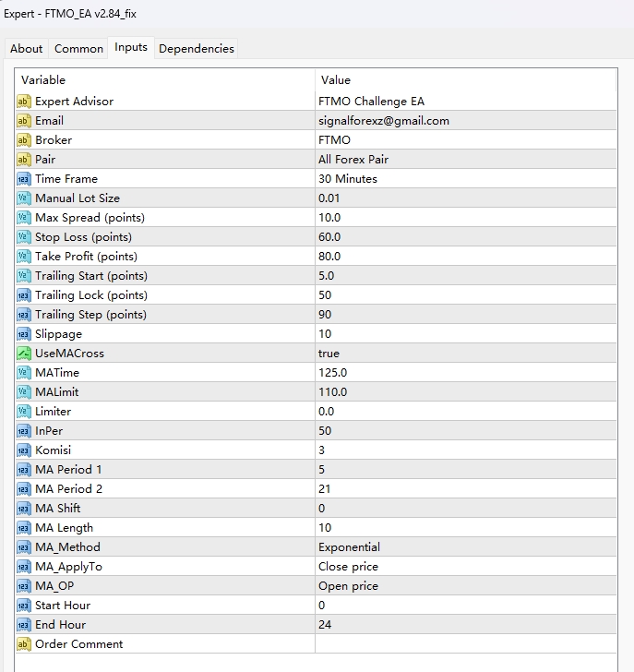
Task: Click the string icon beside Expert Advisor
Action: click(24, 102)
